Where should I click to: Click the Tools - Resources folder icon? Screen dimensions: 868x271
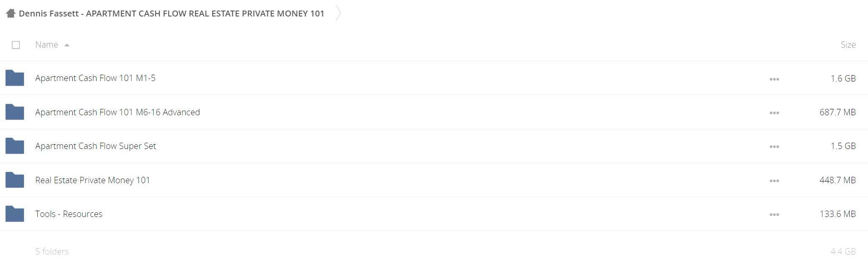(x=15, y=214)
